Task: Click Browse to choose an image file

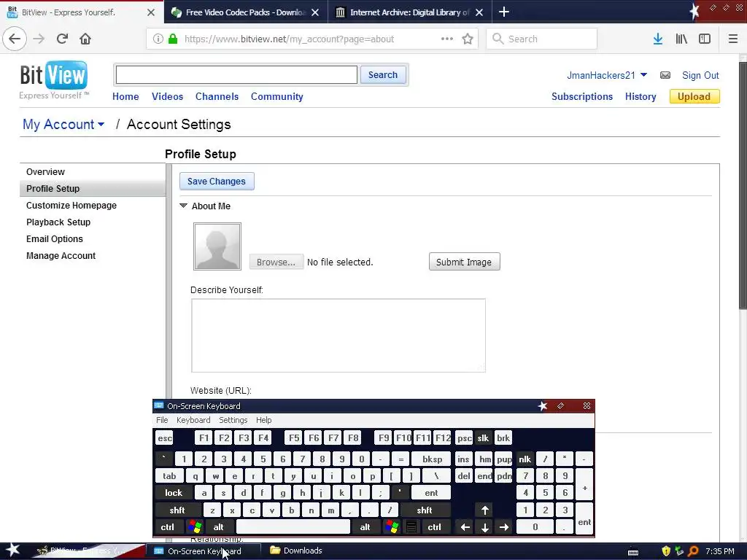Action: (x=276, y=262)
